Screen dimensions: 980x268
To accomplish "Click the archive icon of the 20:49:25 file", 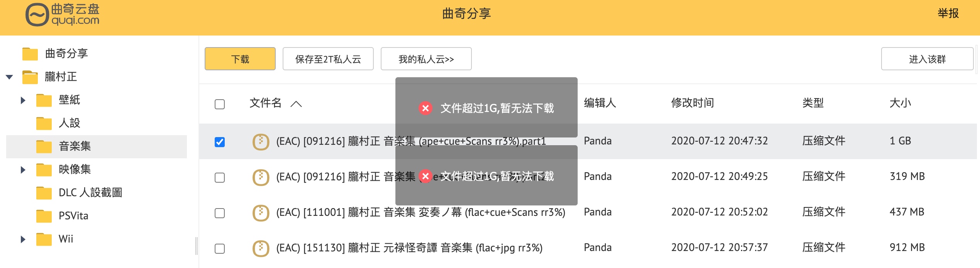I will (x=261, y=177).
